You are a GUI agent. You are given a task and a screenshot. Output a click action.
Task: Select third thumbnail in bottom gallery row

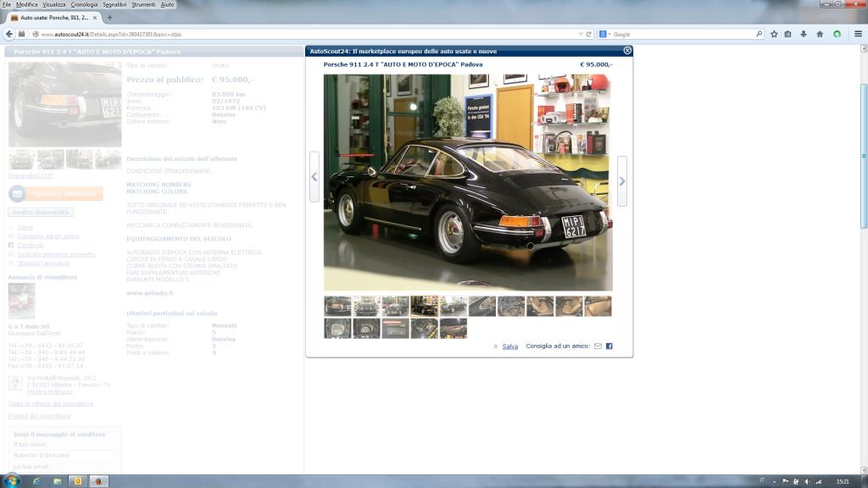click(395, 328)
